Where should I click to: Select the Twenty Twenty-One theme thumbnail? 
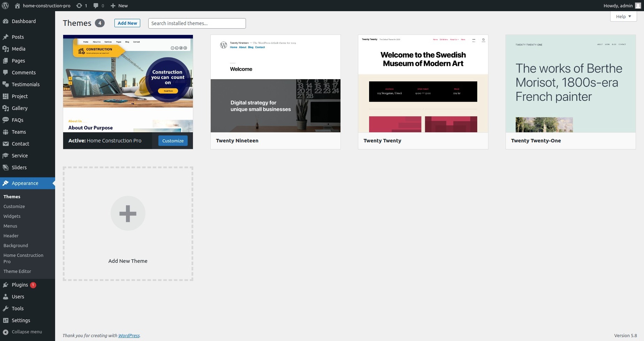[x=571, y=83]
